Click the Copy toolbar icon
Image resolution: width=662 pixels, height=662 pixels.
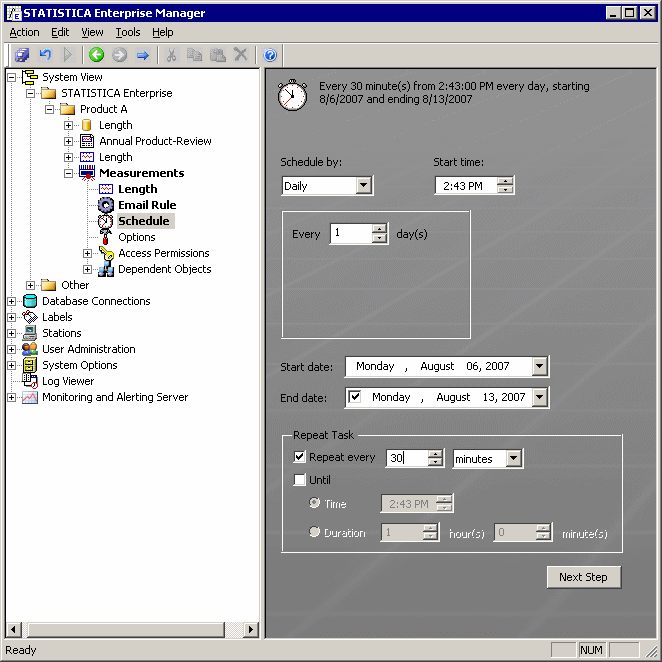tap(194, 55)
